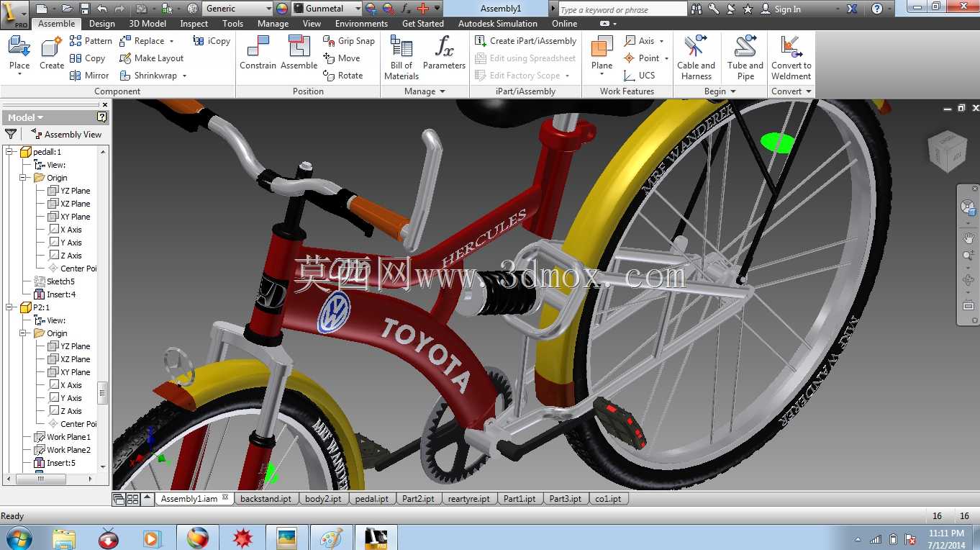
Task: Click Convert to Weldment
Action: coord(791,58)
